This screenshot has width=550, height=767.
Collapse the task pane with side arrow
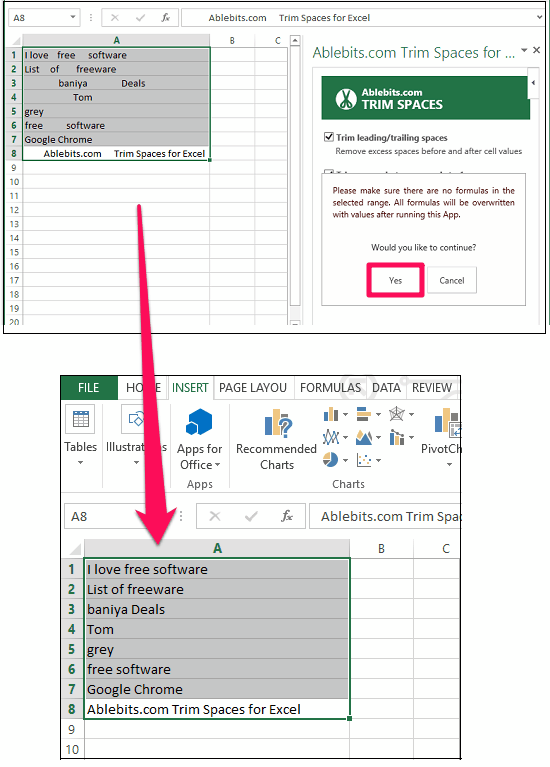[533, 83]
